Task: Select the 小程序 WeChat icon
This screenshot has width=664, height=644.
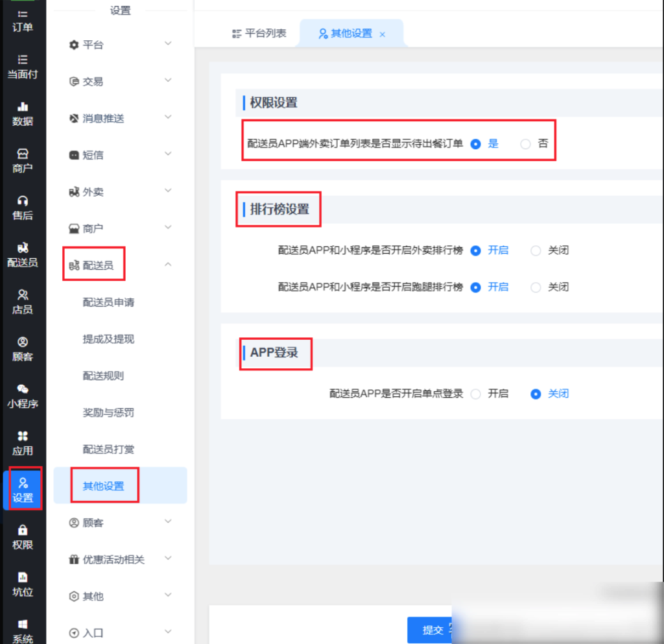Action: pos(23,396)
